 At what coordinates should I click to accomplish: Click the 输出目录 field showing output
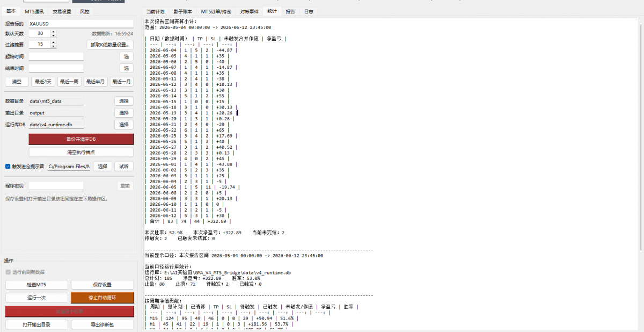(56, 113)
